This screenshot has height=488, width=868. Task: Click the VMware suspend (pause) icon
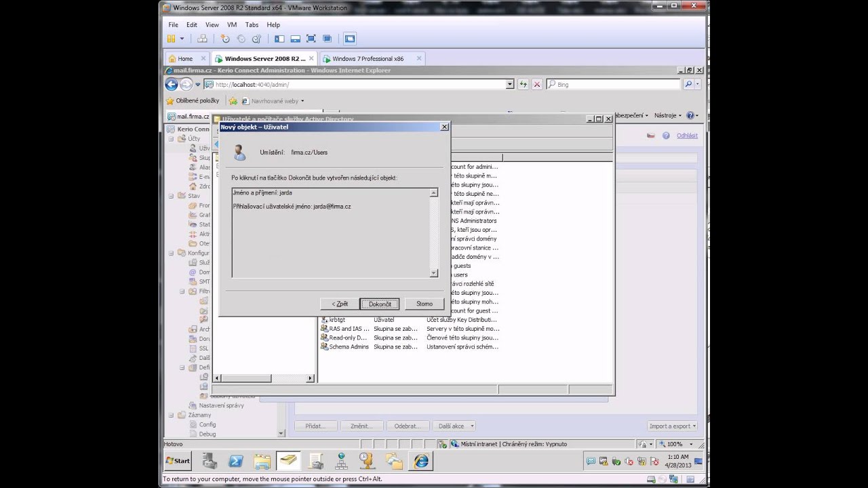[x=172, y=39]
